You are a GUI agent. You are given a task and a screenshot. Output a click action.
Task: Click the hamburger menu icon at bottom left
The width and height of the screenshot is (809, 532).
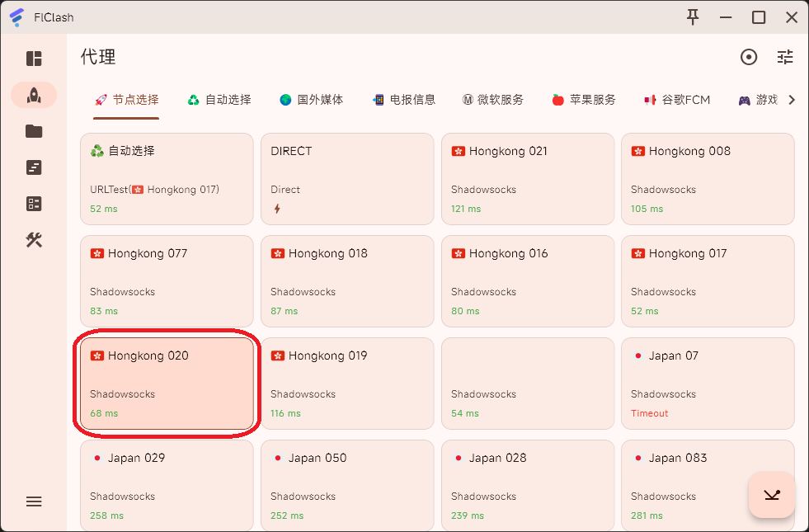coord(34,501)
